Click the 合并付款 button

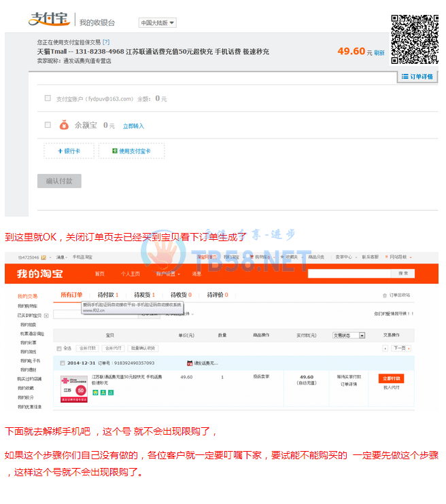[88, 348]
